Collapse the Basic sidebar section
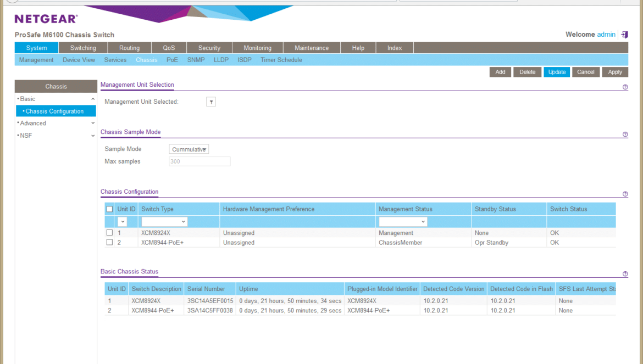The width and height of the screenshot is (643, 364). (x=93, y=99)
